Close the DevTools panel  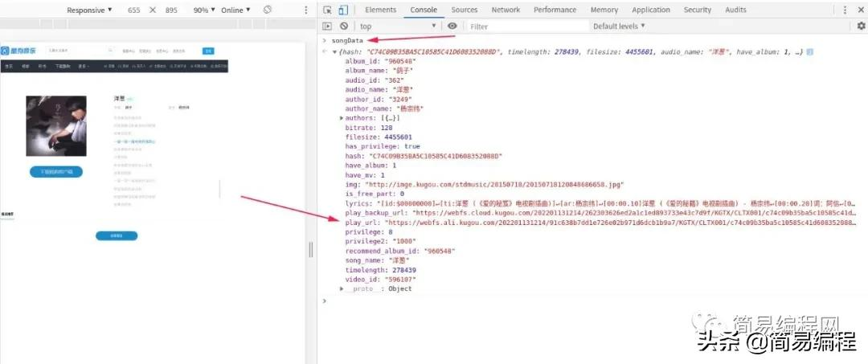[x=861, y=10]
